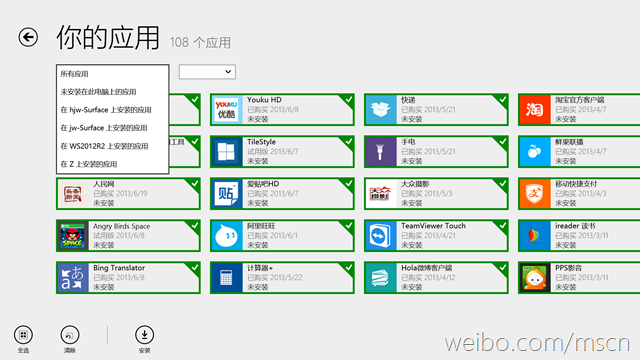The image size is (640, 360).
Task: Click 已购买 2013/4/3 under 移动快捷支付
Action: tap(581, 194)
